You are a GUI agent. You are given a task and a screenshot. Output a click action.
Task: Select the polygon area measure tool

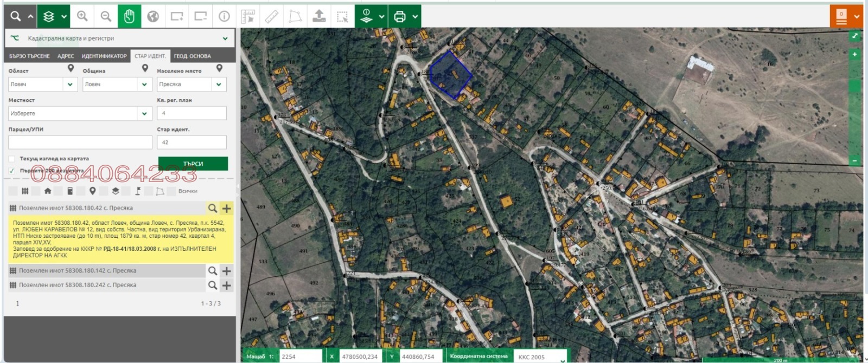[295, 16]
